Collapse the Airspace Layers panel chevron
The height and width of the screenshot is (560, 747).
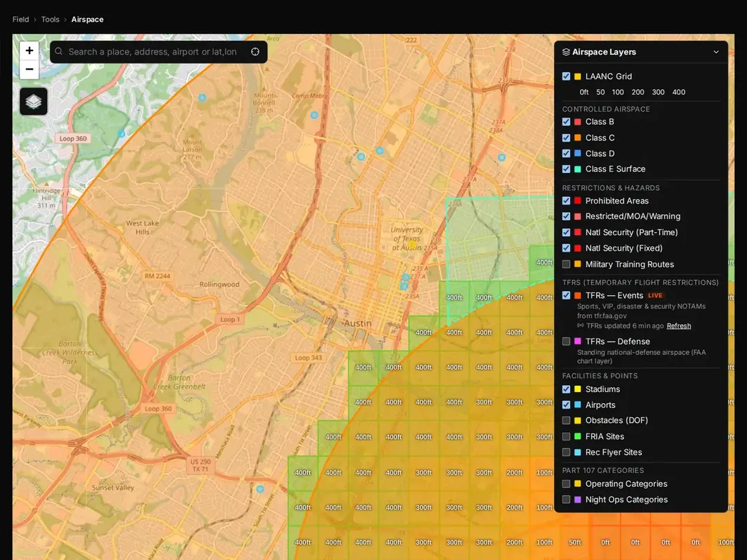tap(716, 52)
